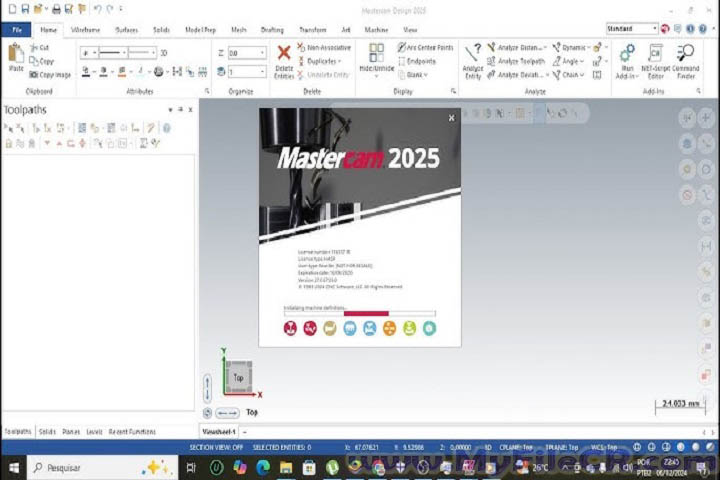Click the Pesquisar taskbar search box

click(x=102, y=468)
